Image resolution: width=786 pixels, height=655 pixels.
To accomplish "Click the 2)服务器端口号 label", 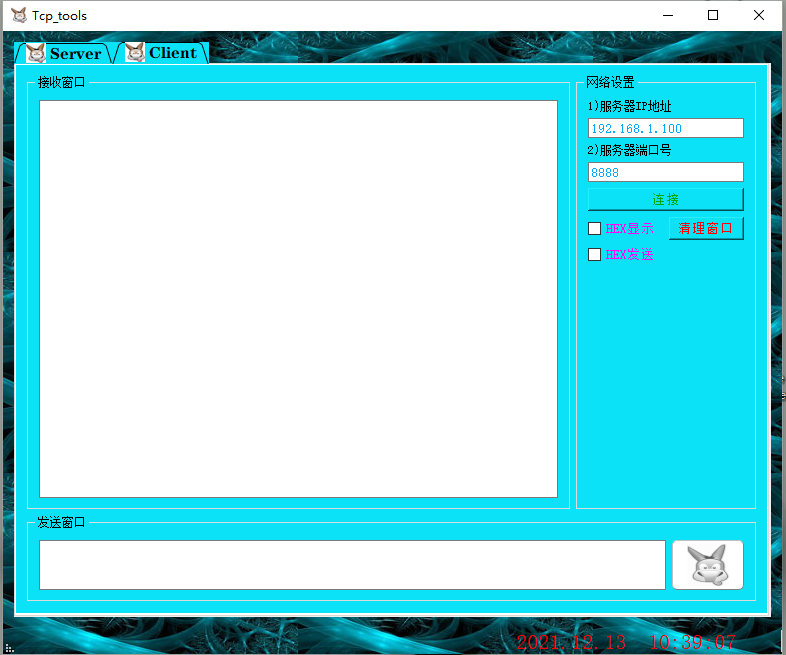I will [x=629, y=150].
